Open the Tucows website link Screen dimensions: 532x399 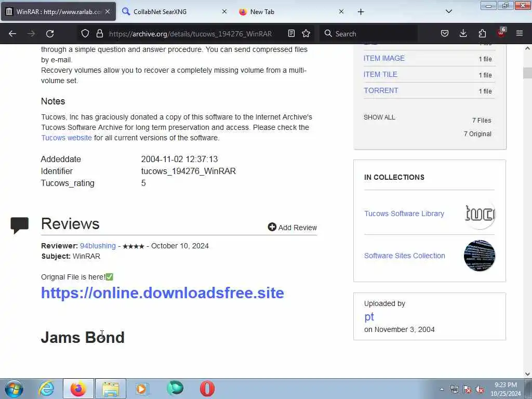coord(66,138)
